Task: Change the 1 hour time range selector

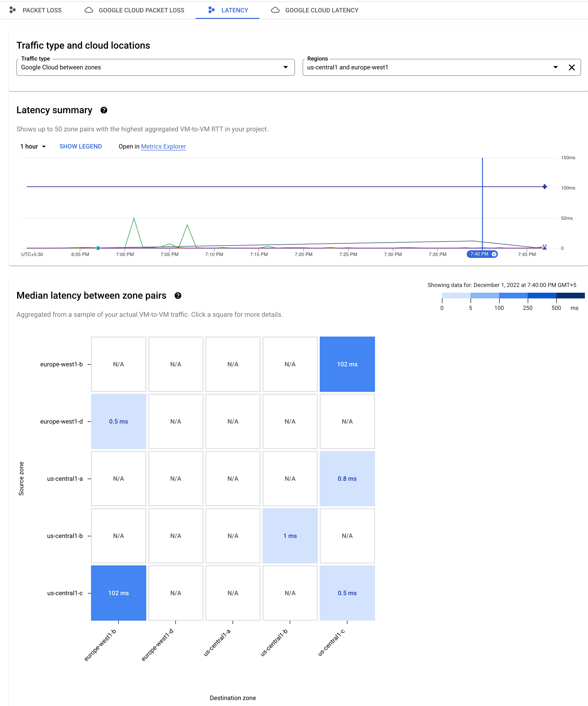Action: click(33, 147)
